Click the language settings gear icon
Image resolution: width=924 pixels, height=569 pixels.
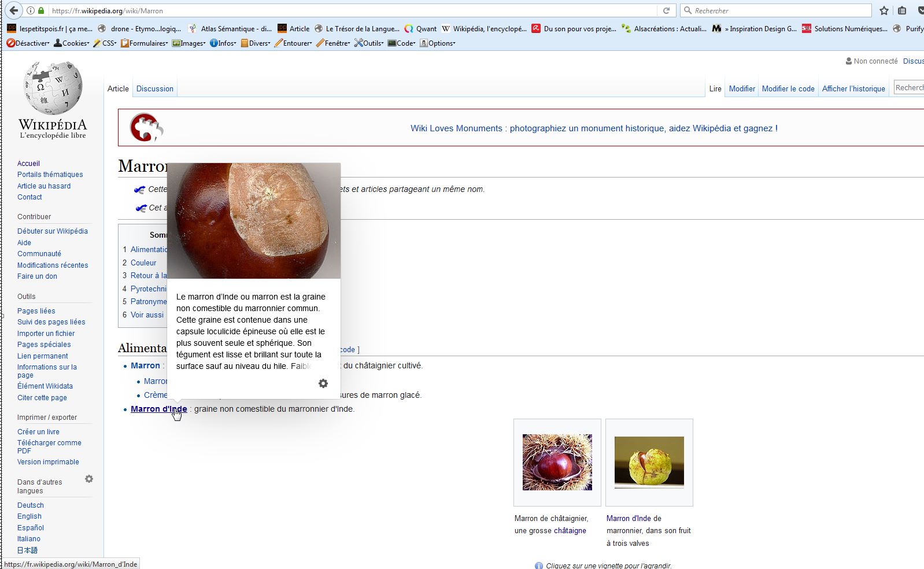coord(89,479)
